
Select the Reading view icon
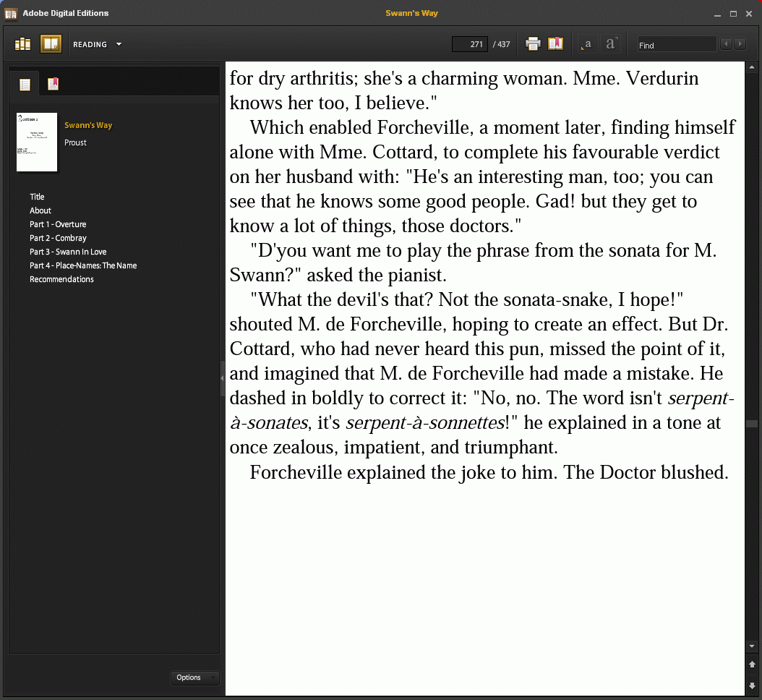(51, 44)
